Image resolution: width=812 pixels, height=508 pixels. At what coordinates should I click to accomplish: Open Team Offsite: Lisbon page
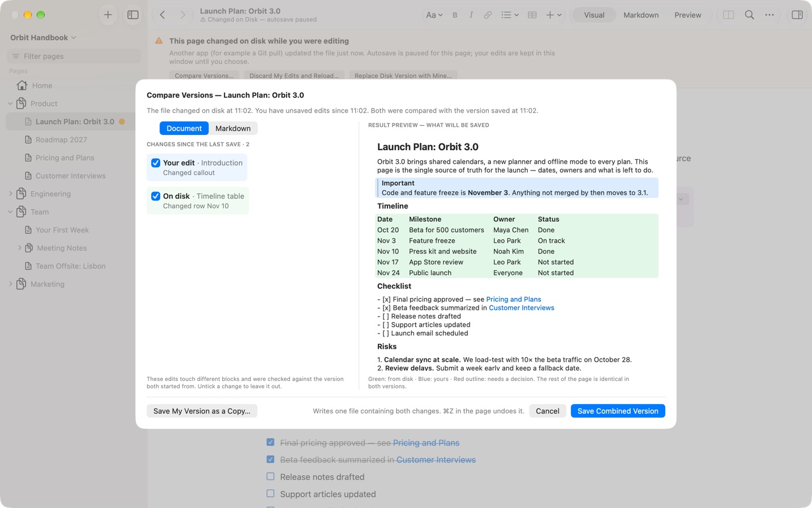click(x=70, y=266)
